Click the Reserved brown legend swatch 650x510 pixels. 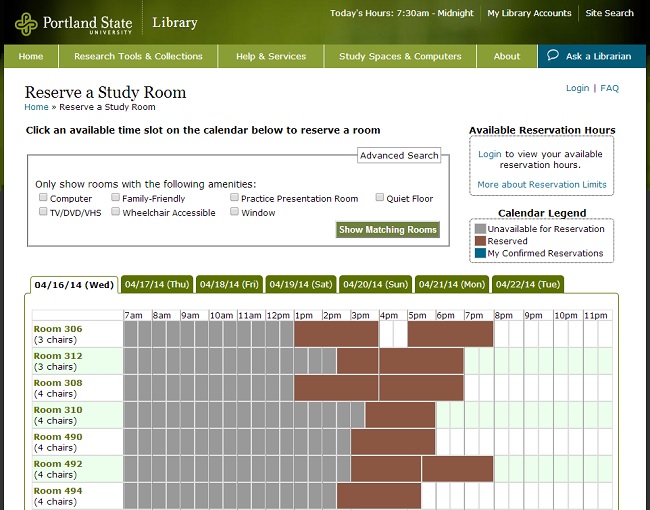[480, 241]
